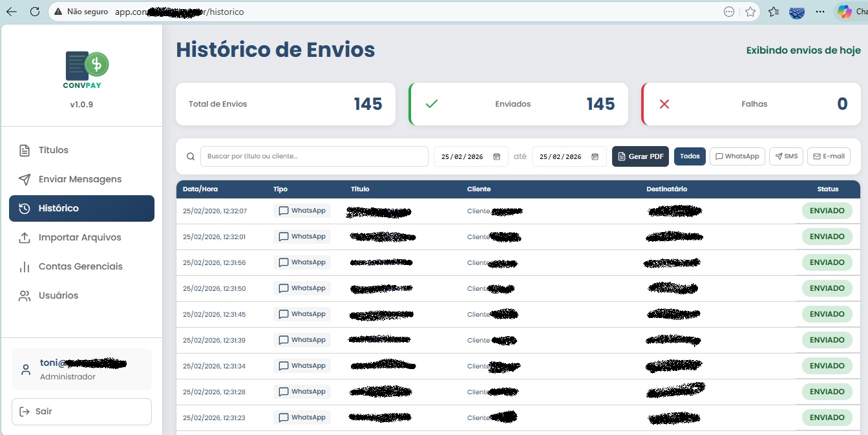Click the user profile icon above Administrador
Image resolution: width=868 pixels, height=435 pixels.
[x=25, y=369]
